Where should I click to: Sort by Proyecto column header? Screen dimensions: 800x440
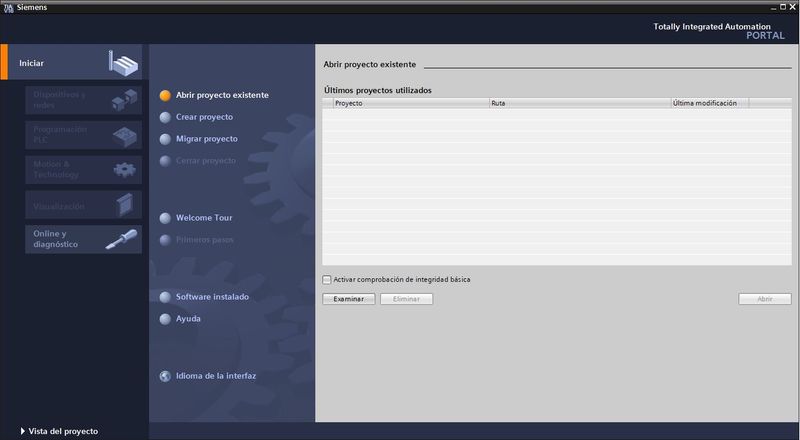tap(411, 103)
